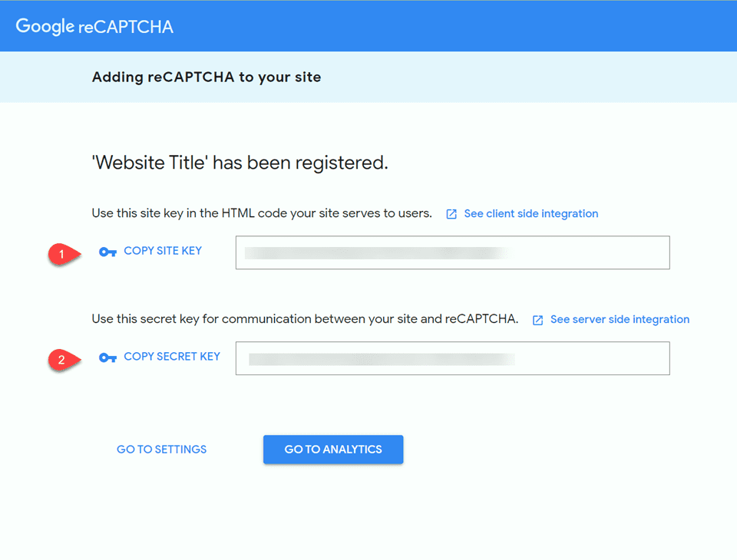Open the server side integration documentation
Screen dimensions: 737x560
(619, 320)
